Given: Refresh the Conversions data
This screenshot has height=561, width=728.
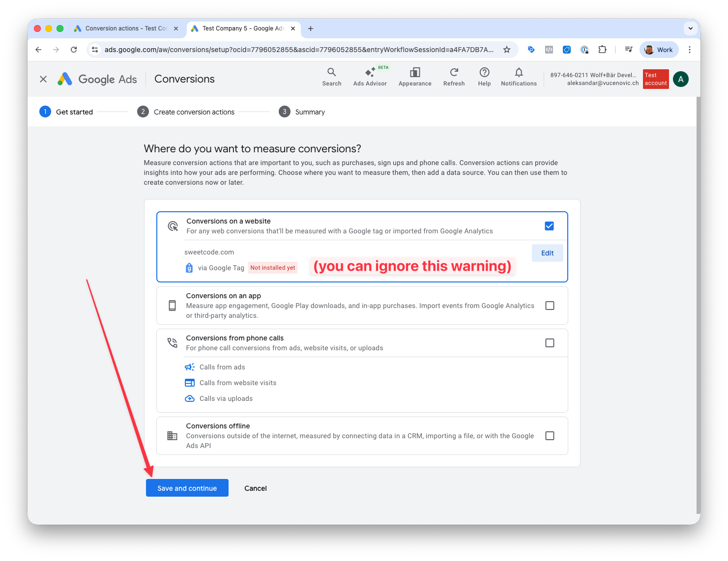Looking at the screenshot, I should click(454, 76).
